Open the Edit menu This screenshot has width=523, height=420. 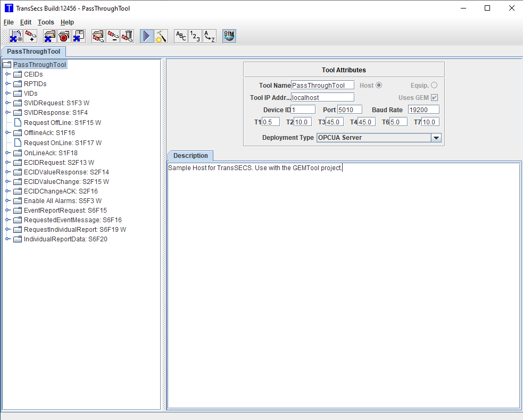(x=26, y=22)
